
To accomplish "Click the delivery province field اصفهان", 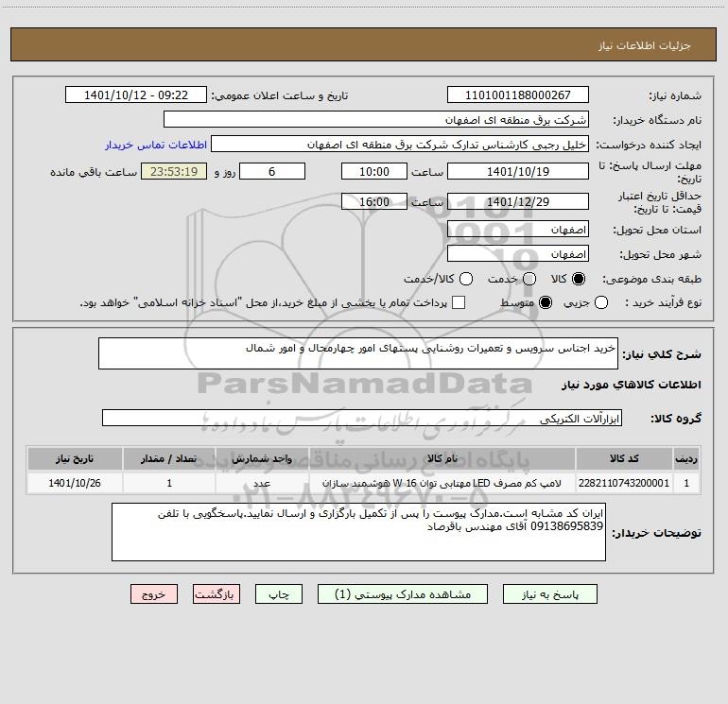I will coord(518,230).
